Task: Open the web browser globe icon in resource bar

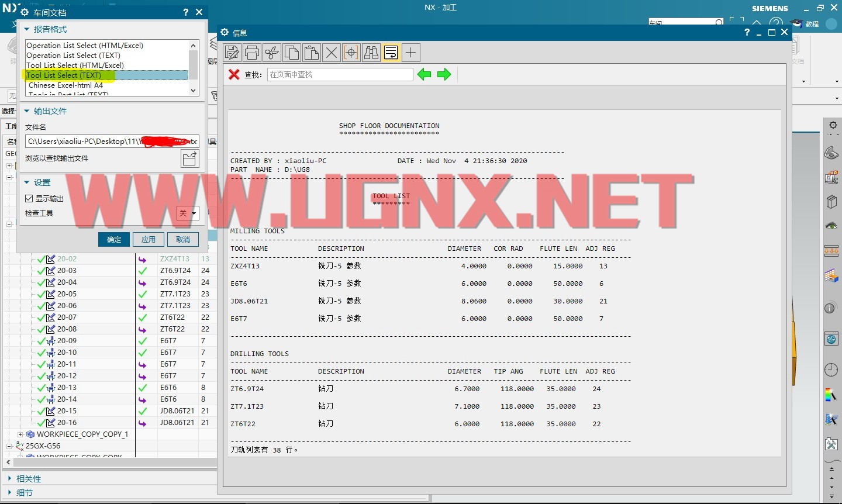Action: [831, 339]
